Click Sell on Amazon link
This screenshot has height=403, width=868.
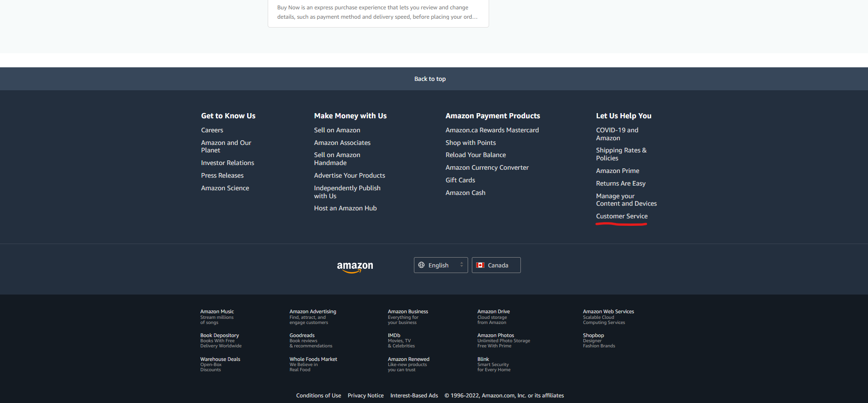click(x=337, y=130)
